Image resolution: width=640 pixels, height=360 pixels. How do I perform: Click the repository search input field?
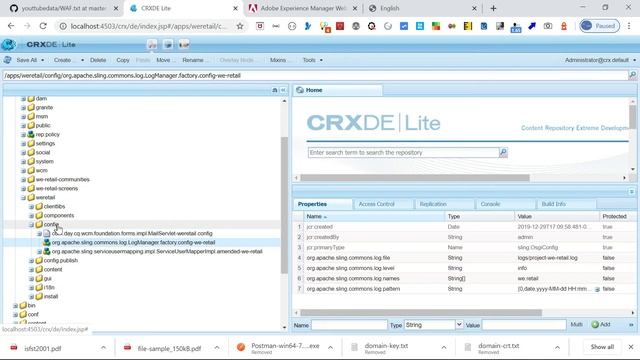[403, 152]
